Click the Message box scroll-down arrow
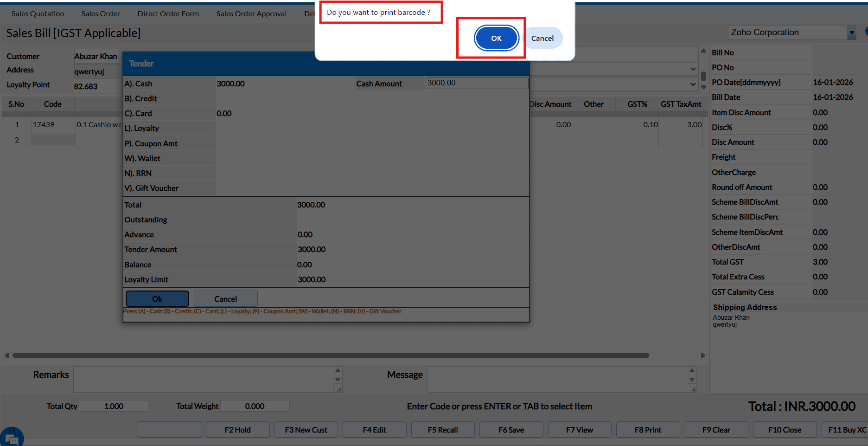 (692, 380)
